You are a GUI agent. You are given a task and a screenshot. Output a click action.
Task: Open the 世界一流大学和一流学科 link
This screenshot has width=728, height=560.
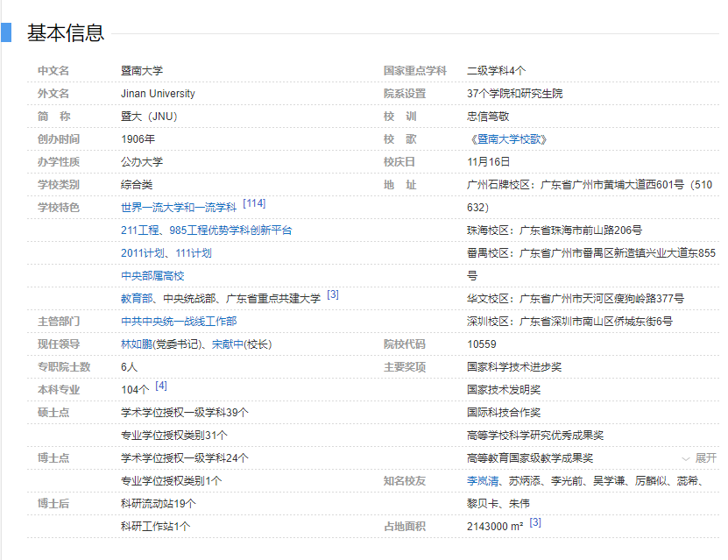click(x=179, y=208)
